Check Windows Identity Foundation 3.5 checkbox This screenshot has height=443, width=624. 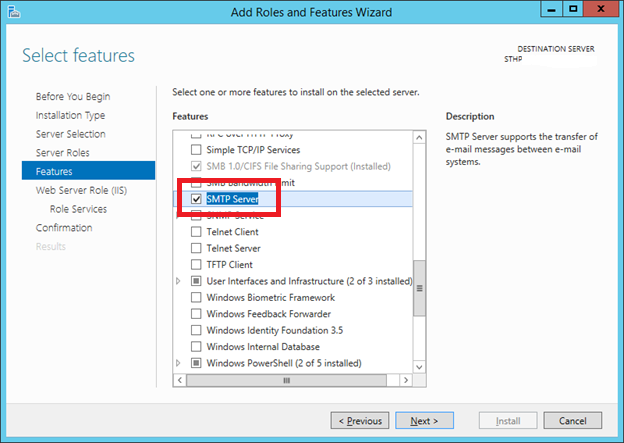[196, 330]
